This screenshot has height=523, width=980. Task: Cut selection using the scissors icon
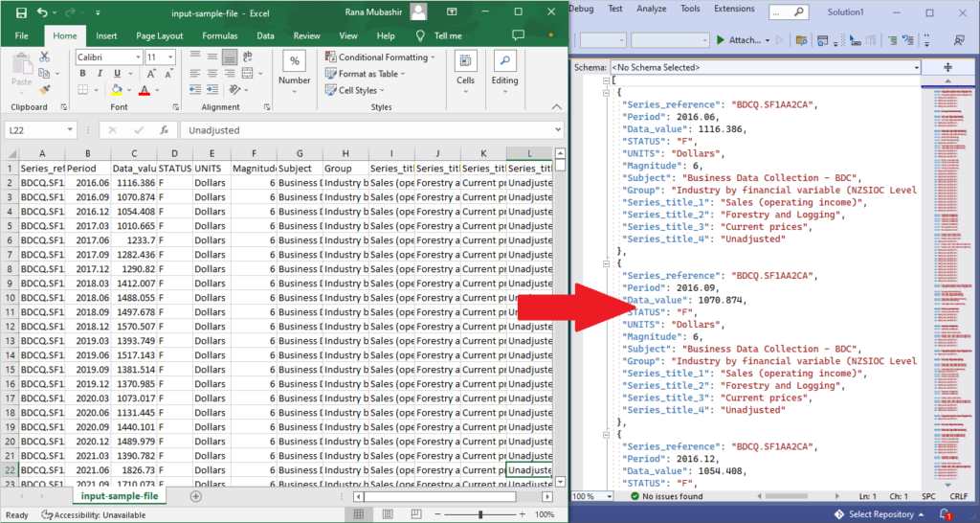pyautogui.click(x=44, y=57)
